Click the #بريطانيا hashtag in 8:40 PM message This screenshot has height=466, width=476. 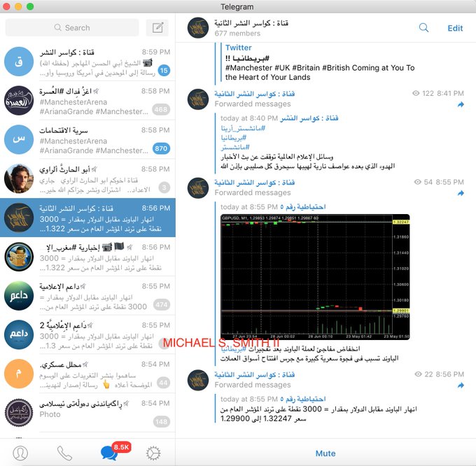(x=233, y=138)
